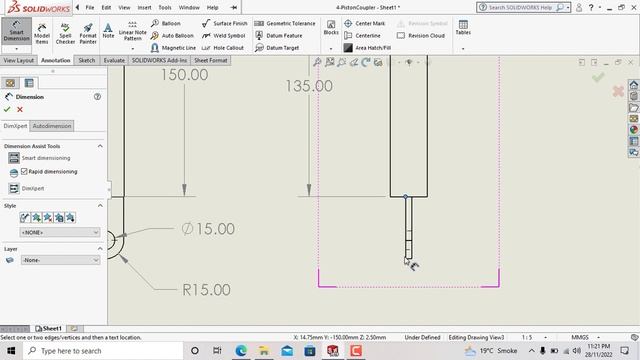Collapse the Layer section

point(100,249)
